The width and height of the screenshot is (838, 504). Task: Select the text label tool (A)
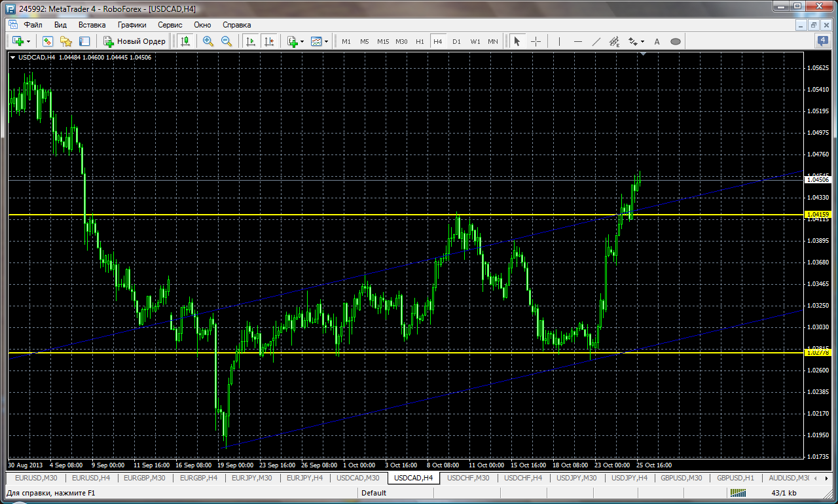point(657,41)
